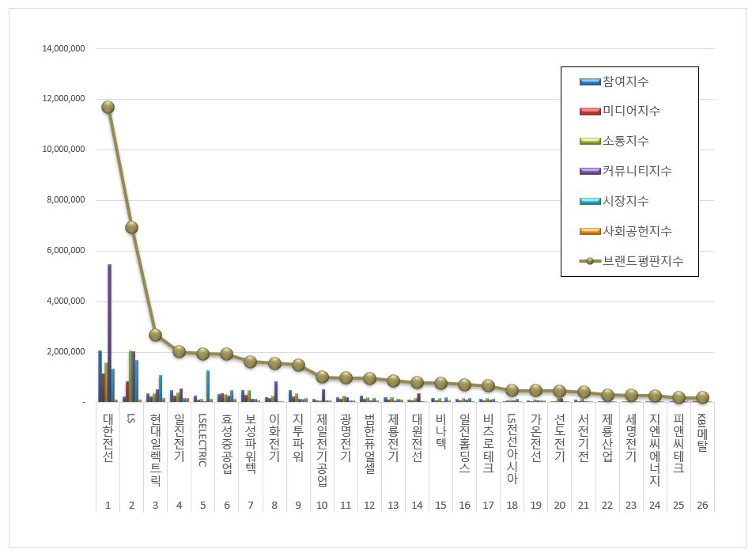The width and height of the screenshot is (756, 557).
Task: Click the 브랜드평판지수 legend text label
Action: click(x=643, y=261)
